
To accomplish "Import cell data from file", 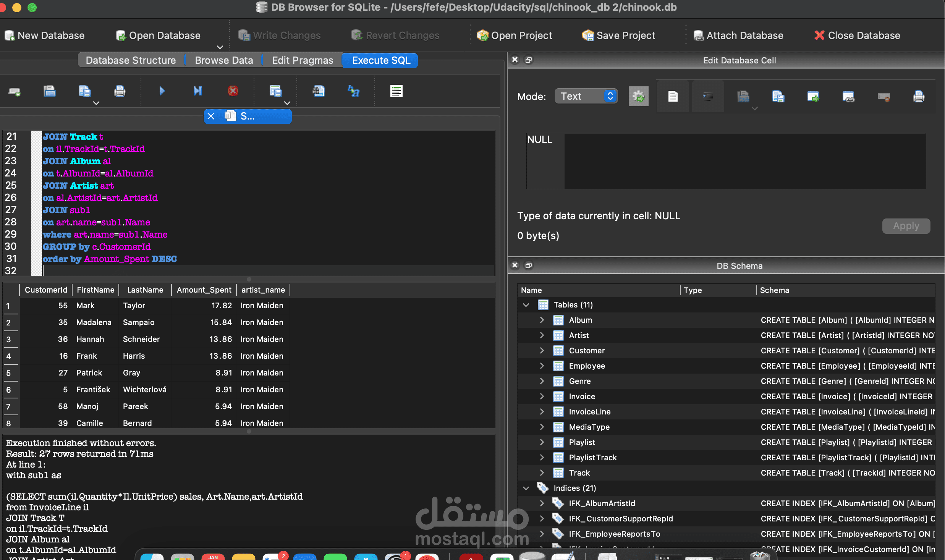I will click(743, 96).
